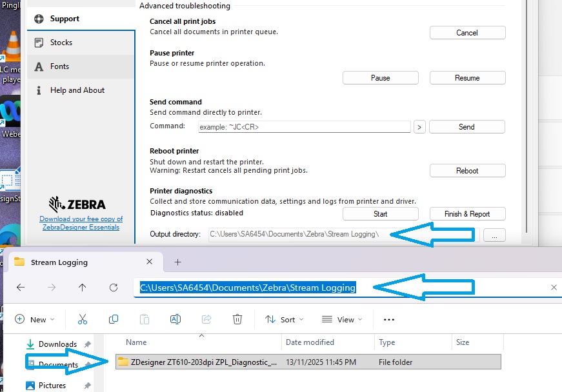Refresh the Stream Logging folder view

click(114, 288)
